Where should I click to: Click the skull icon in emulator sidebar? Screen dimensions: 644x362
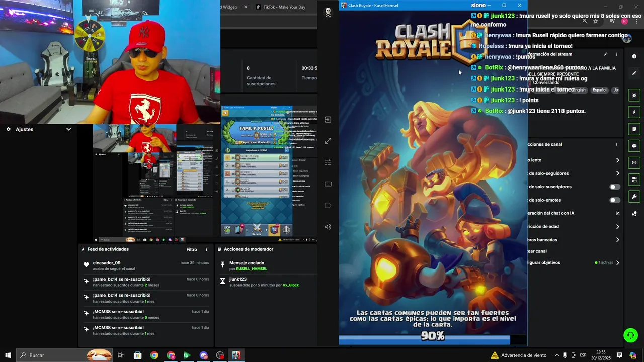click(x=328, y=13)
